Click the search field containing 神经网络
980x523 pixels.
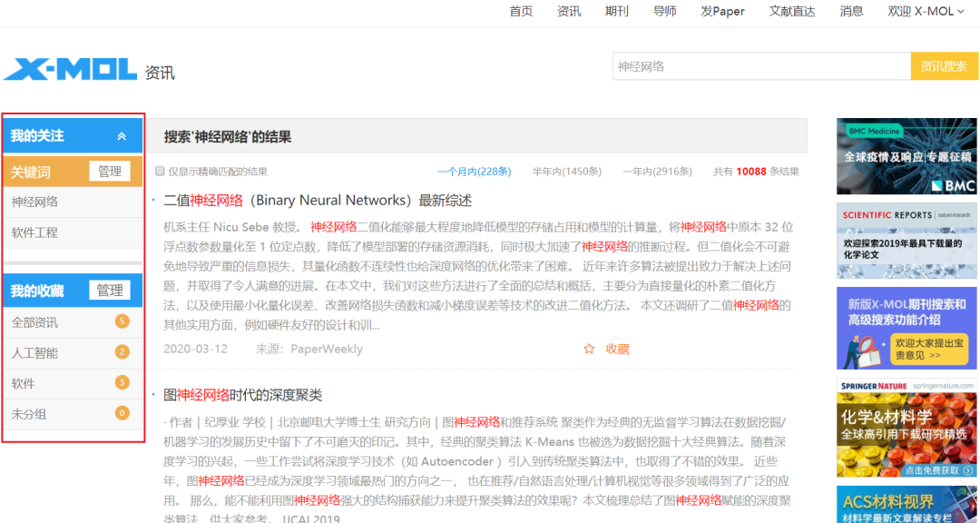[760, 66]
